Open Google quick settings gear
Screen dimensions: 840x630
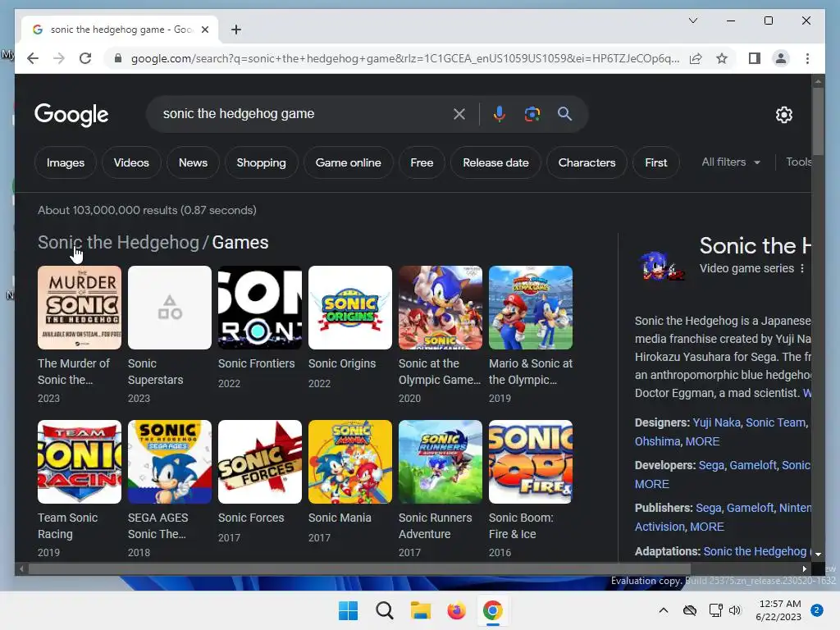783,114
